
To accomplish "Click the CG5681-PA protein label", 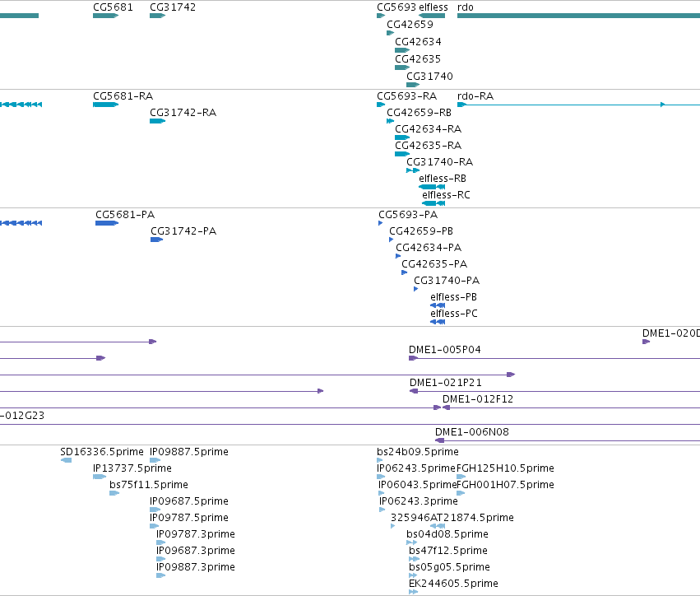I will 125,215.
